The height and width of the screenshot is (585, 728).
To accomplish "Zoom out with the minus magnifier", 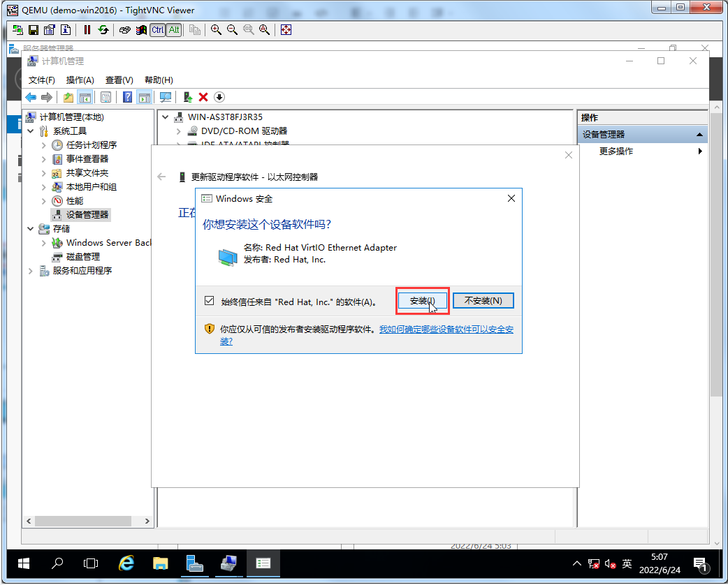I will [x=232, y=30].
